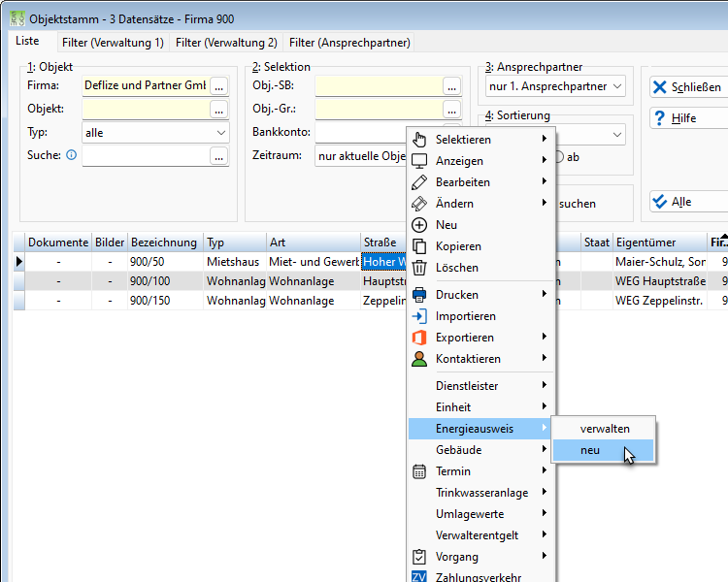Select the 'ab' radio button
The height and width of the screenshot is (582, 728).
coord(559,157)
